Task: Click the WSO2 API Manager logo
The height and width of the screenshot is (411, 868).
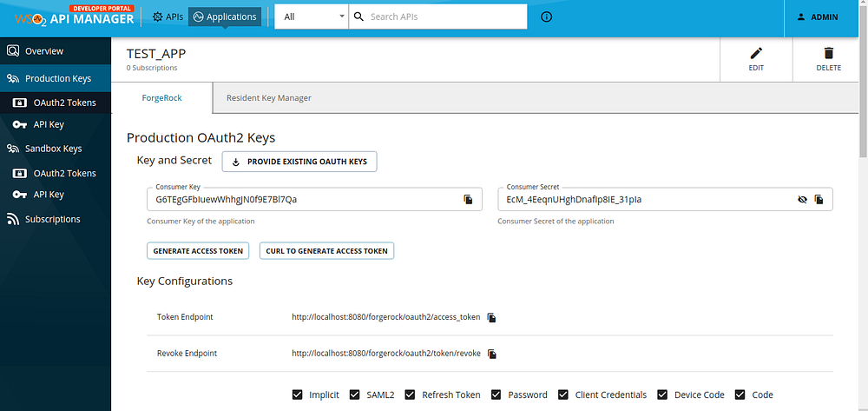Action: [x=74, y=16]
